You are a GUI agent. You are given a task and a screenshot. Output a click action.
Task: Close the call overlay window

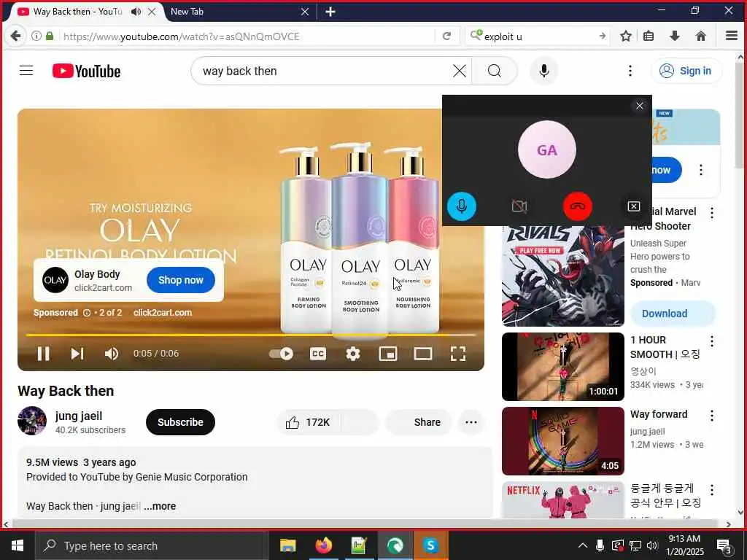pos(640,106)
